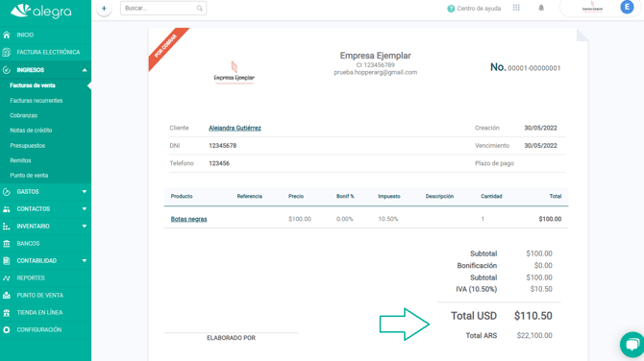Click the Contactos people icon
Image resolution: width=644 pixels, height=361 pixels.
coord(6,209)
